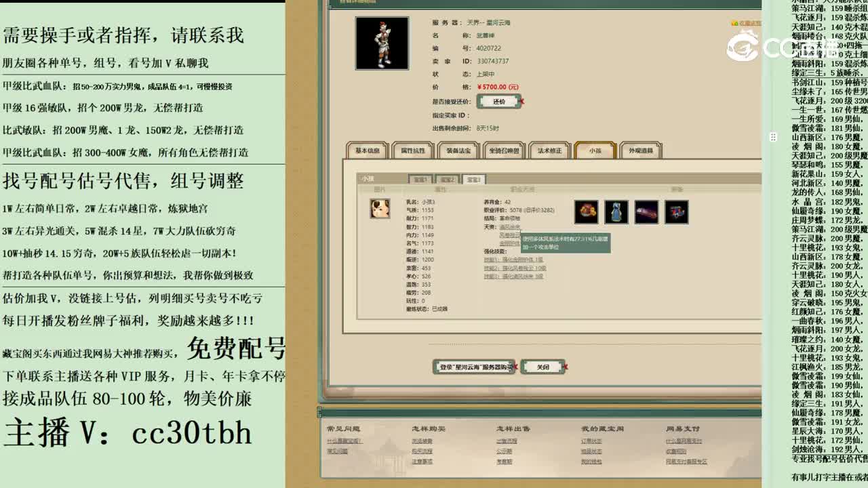The image size is (868, 488).
Task: Click the child avatar icon
Action: pos(380,208)
